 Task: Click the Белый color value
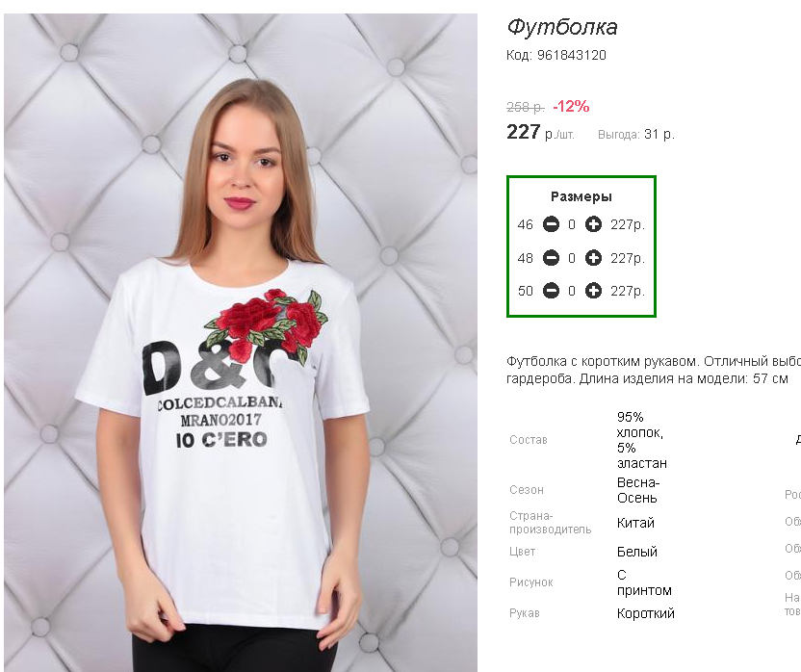pyautogui.click(x=637, y=552)
